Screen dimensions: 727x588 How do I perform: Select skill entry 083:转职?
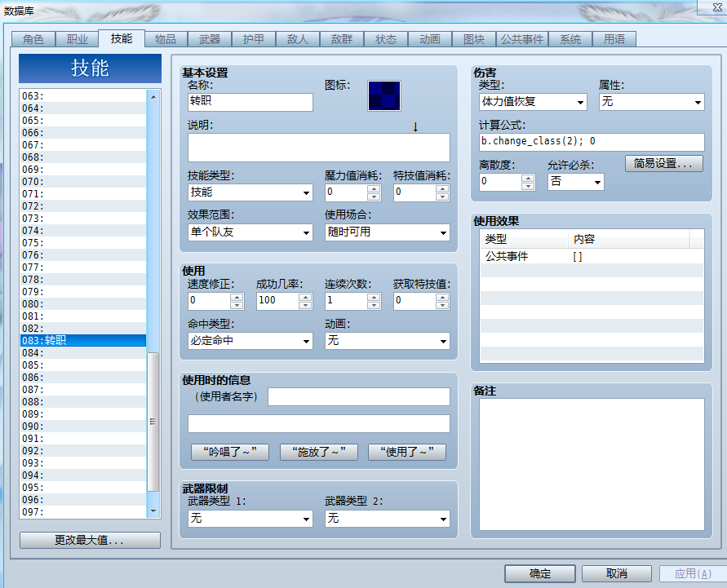tap(83, 341)
